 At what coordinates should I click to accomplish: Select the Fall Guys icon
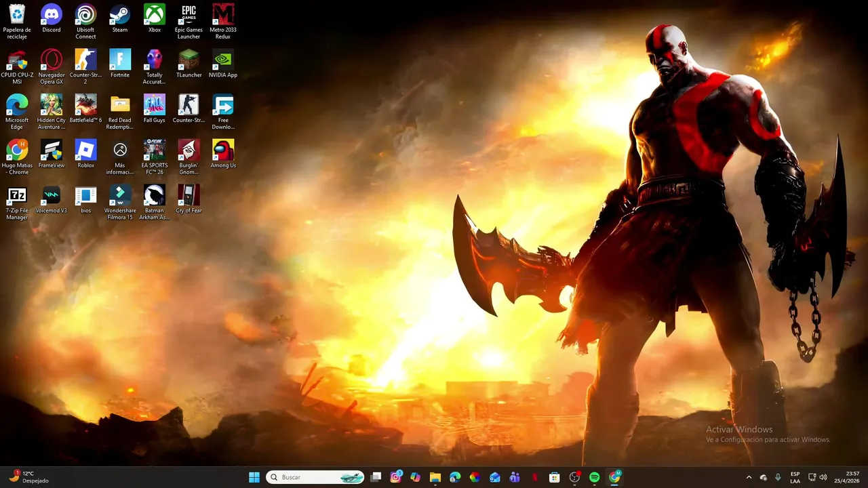155,109
